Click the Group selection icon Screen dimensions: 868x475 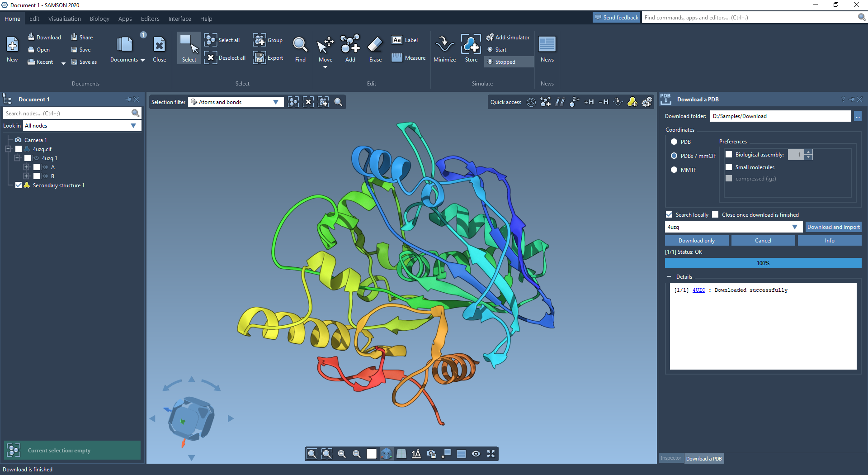point(259,40)
